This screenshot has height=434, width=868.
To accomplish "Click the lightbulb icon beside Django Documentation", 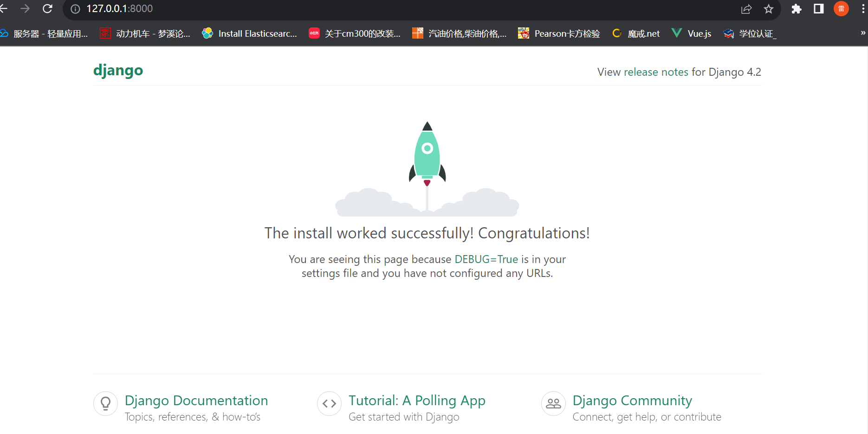I will (x=105, y=403).
